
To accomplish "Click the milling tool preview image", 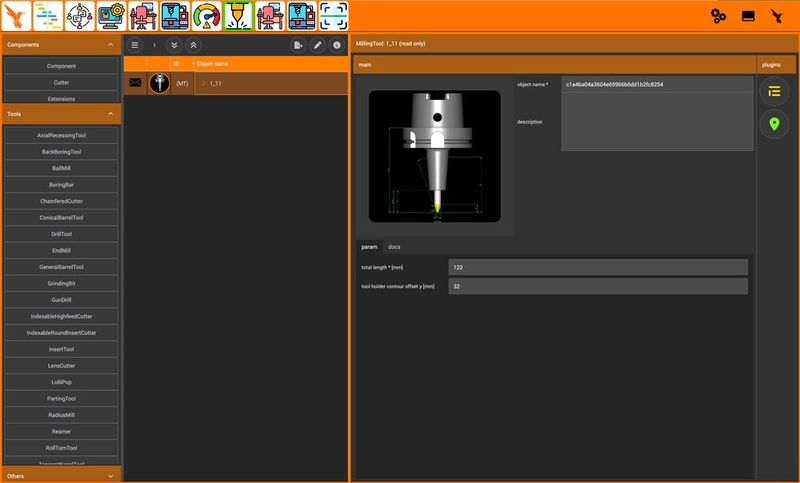I will click(x=434, y=156).
